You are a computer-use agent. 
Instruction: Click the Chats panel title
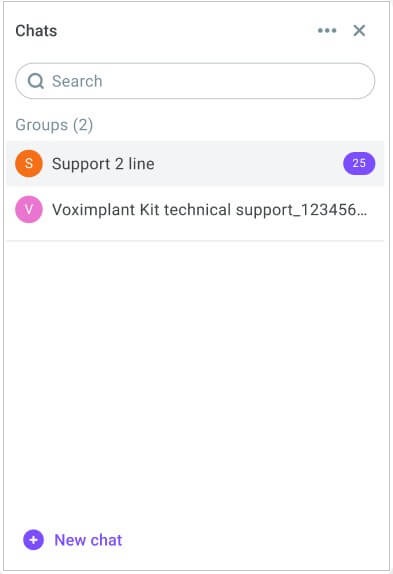tap(36, 31)
